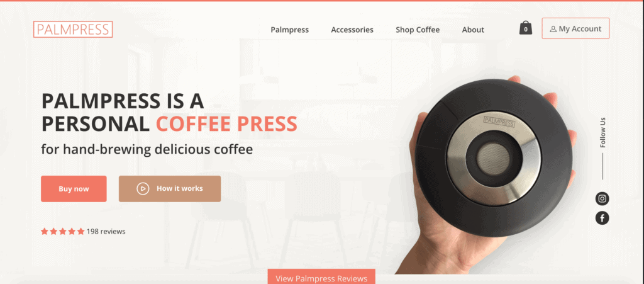Click the person icon in My Account
Viewport: 644px width, 284px height.
click(553, 29)
